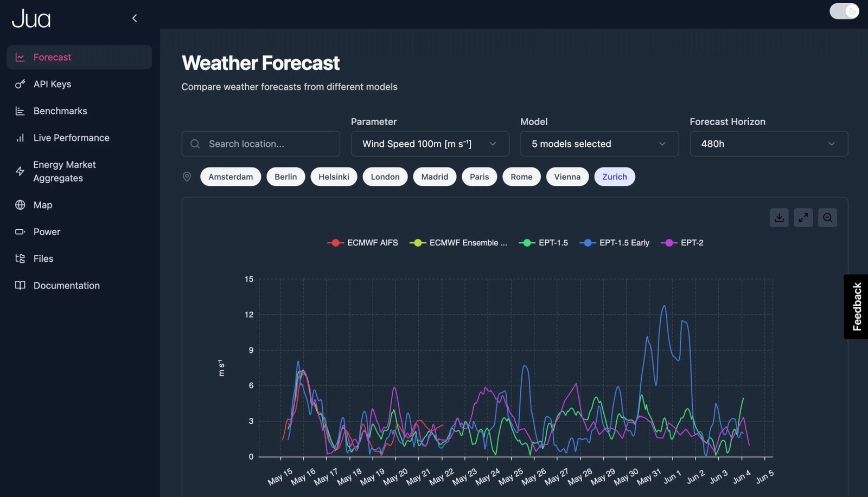Toggle the EPT-2 purple legend marker

pos(668,243)
